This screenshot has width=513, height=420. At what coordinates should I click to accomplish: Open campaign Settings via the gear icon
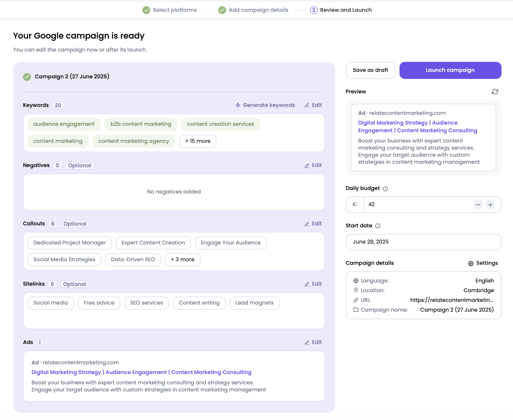(471, 263)
